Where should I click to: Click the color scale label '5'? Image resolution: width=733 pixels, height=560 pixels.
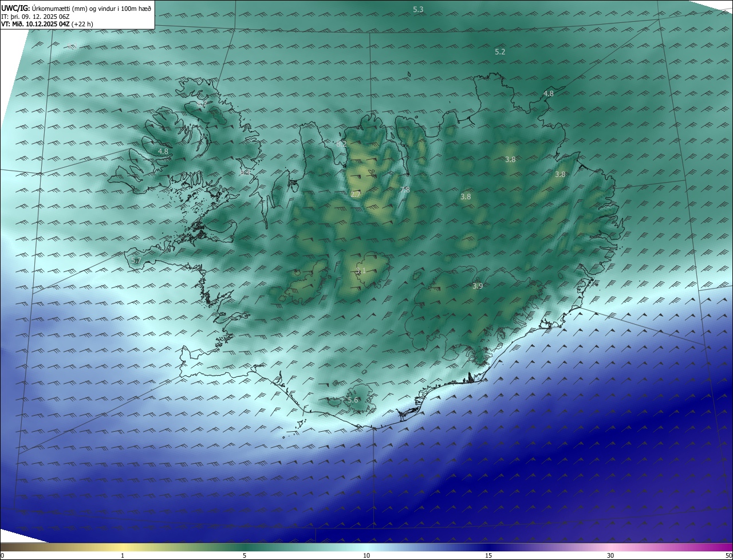click(245, 555)
